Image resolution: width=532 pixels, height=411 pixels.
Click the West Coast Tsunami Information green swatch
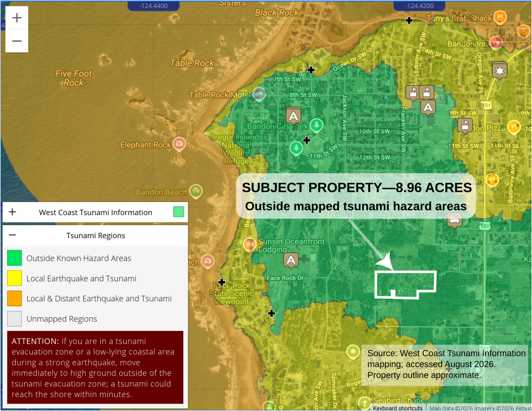coord(178,212)
